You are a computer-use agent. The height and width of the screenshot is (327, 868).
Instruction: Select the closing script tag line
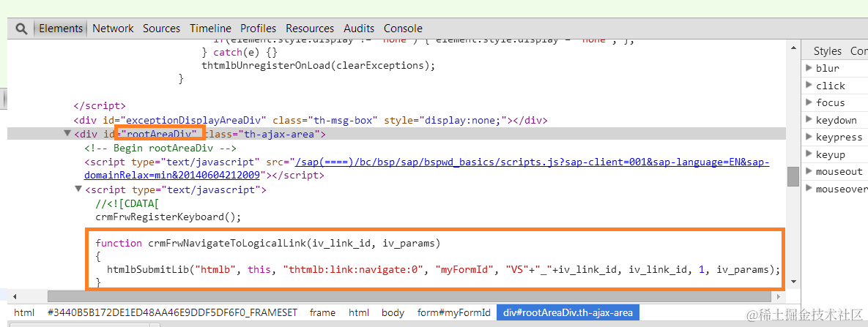100,105
